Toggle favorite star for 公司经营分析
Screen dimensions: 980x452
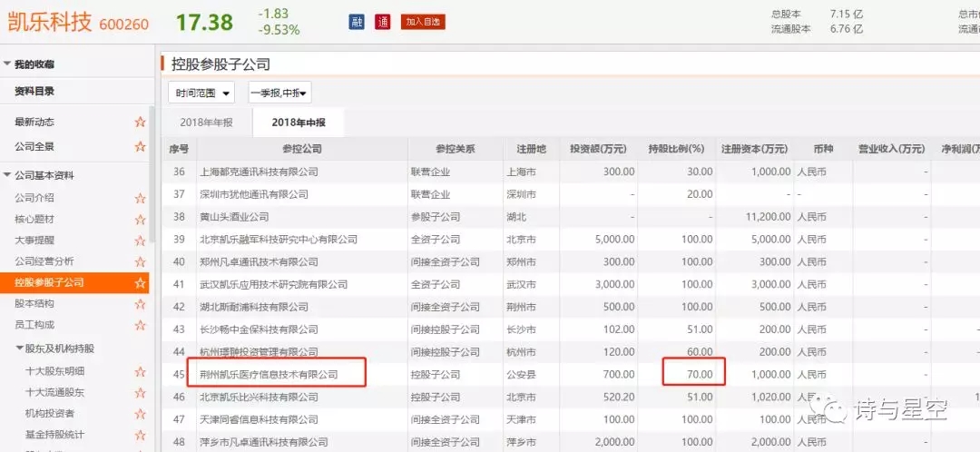point(140,261)
